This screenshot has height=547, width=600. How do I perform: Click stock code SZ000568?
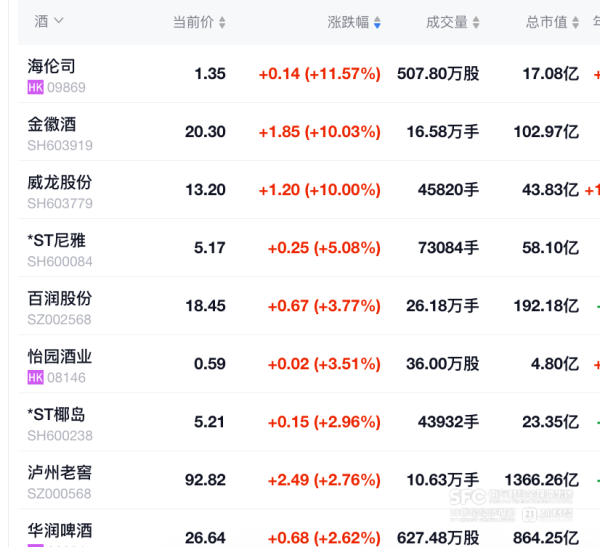(59, 494)
